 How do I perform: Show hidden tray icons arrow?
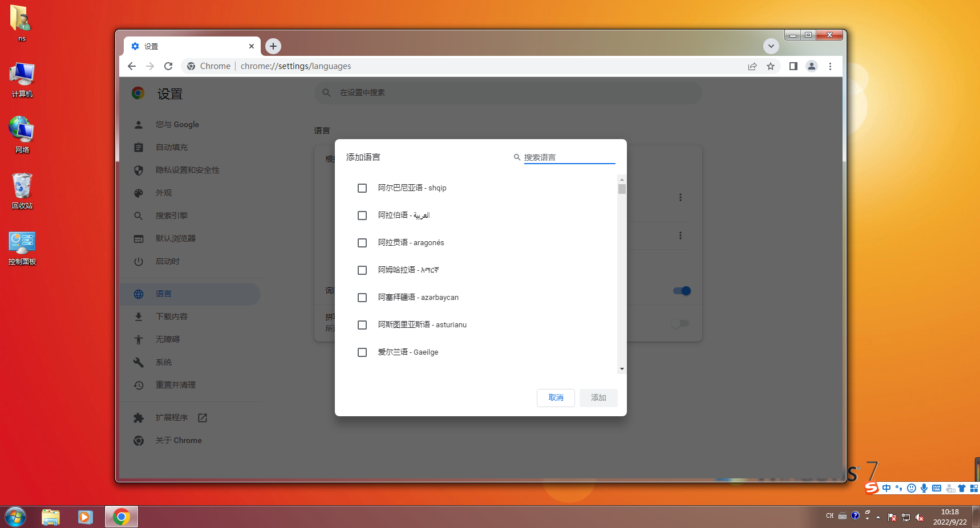878,517
